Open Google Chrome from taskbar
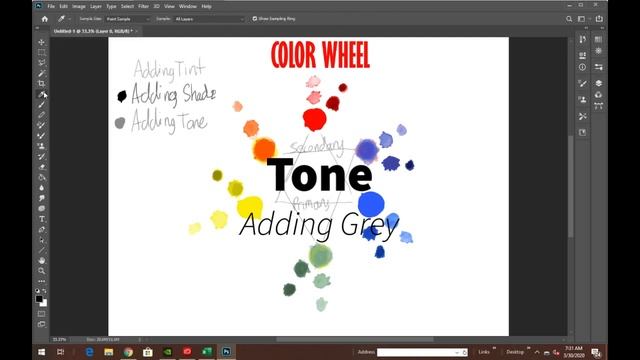Screen dimensions: 640x360 (x=128, y=352)
